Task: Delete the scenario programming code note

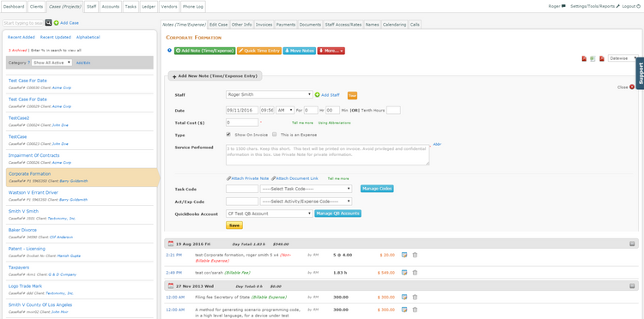Action: tap(415, 310)
